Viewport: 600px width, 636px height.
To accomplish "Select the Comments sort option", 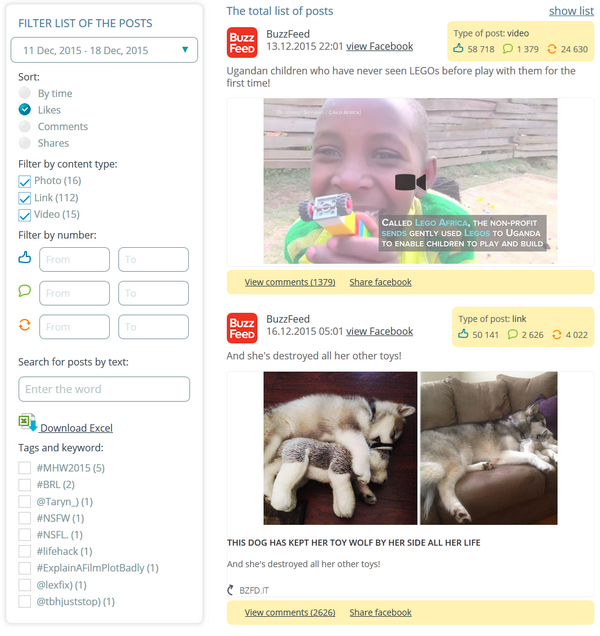I will [x=25, y=126].
